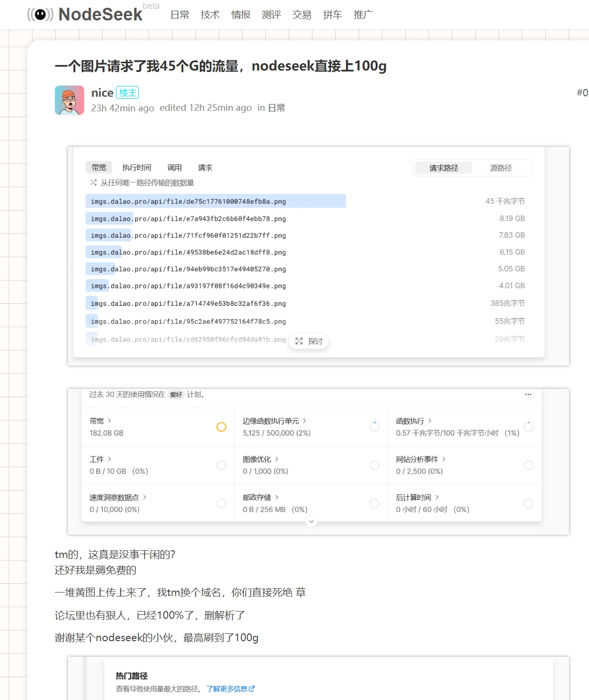Expand usage panel with down chevron
This screenshot has width=589, height=700.
point(312,522)
